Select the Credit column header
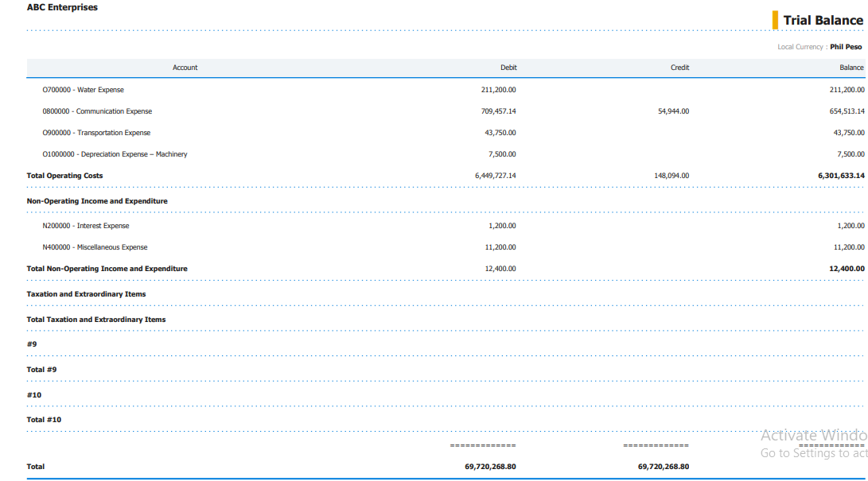868x481 pixels. pos(679,68)
